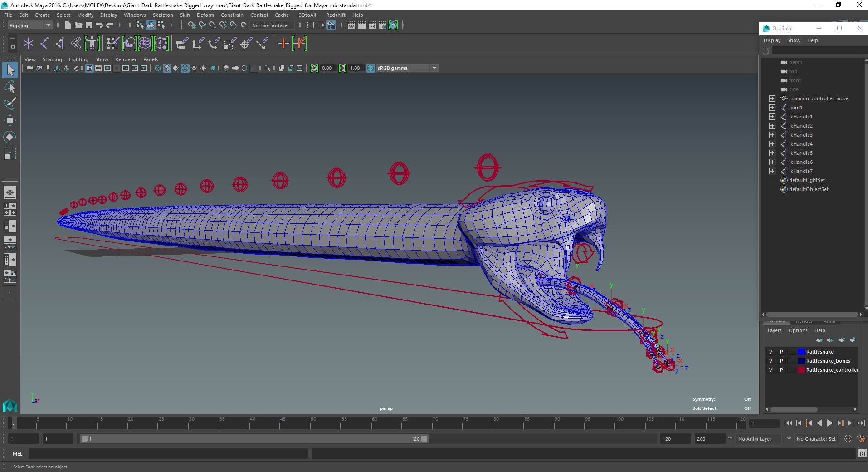Click the current frame input field
Image resolution: width=868 pixels, height=472 pixels.
(764, 423)
